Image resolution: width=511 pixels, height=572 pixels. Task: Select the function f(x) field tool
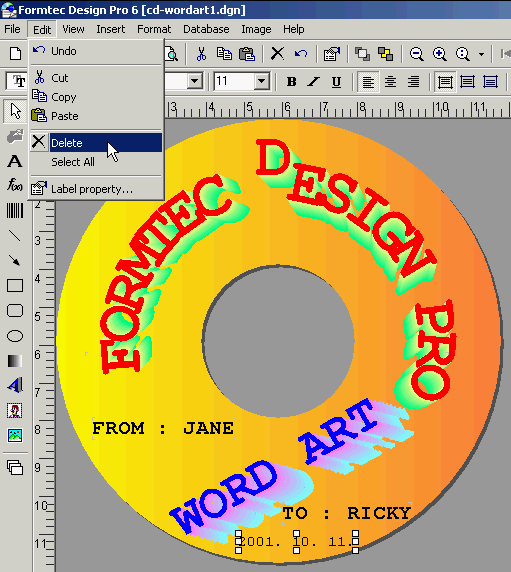15,185
